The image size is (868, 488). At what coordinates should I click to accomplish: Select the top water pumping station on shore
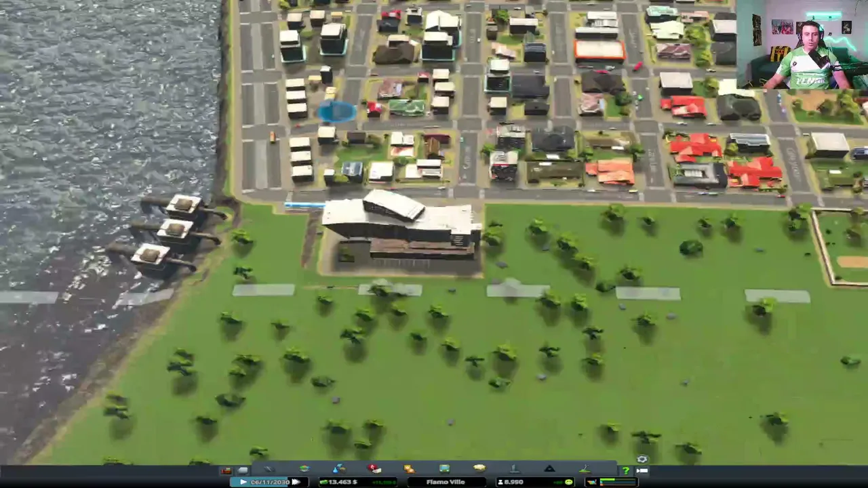click(x=185, y=205)
